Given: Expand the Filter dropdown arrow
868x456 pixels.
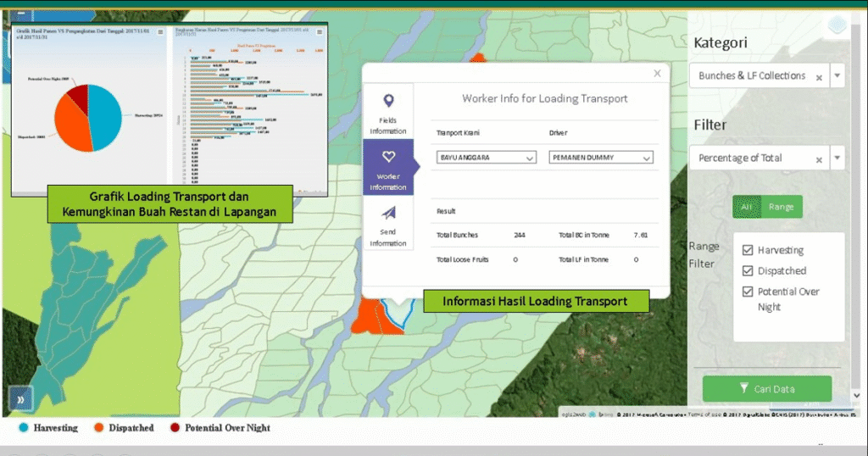Looking at the screenshot, I should pos(837,158).
